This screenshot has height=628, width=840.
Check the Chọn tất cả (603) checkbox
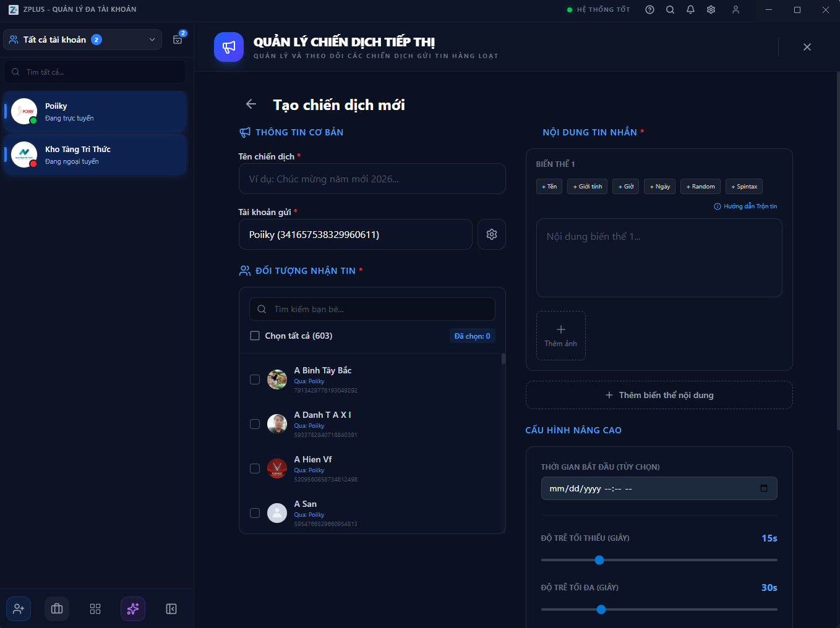click(x=255, y=336)
